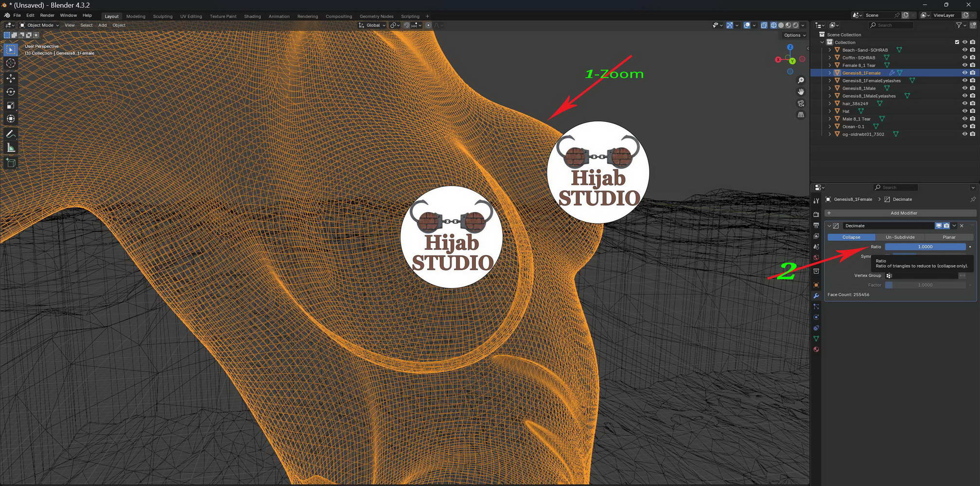Open Decimate modifier extra options dropdown
The image size is (980, 486).
click(x=954, y=226)
